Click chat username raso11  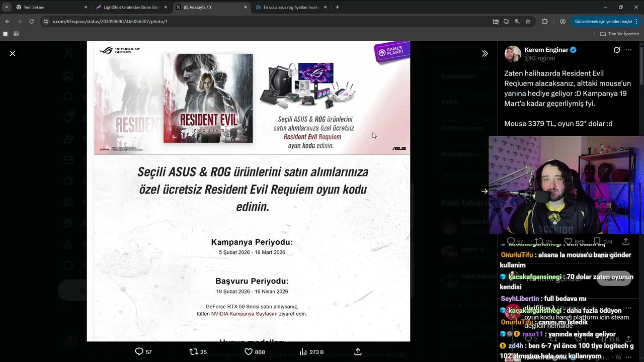[x=533, y=334]
